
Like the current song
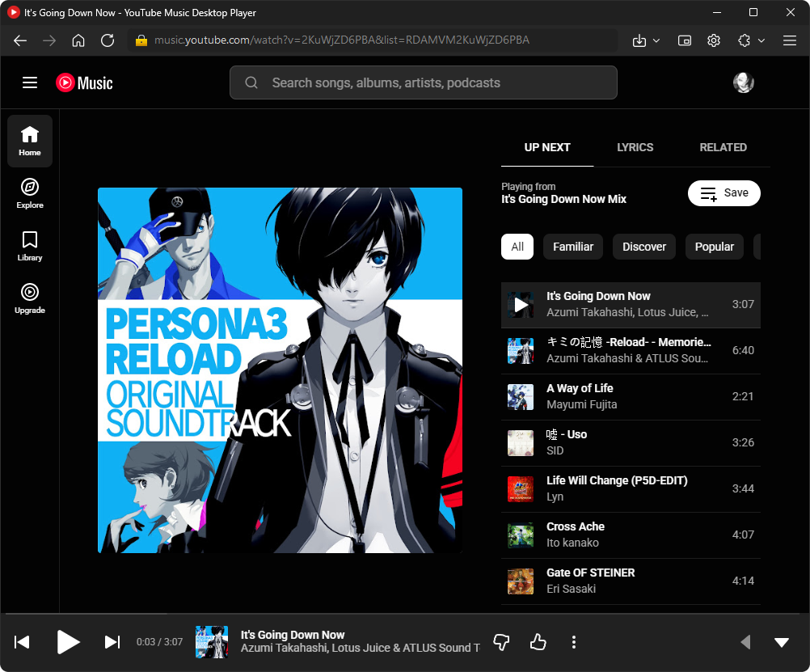(538, 642)
